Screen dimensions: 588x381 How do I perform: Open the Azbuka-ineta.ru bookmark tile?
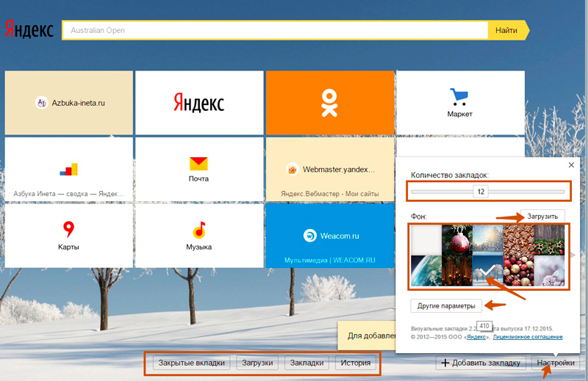(x=69, y=103)
